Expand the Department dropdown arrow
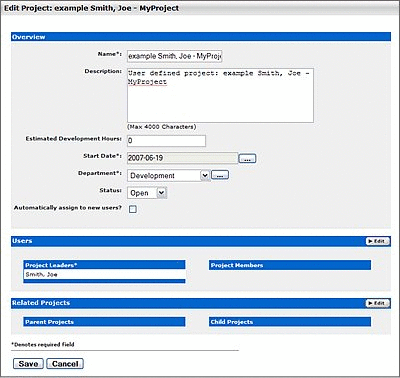The image size is (400, 378). [205, 175]
